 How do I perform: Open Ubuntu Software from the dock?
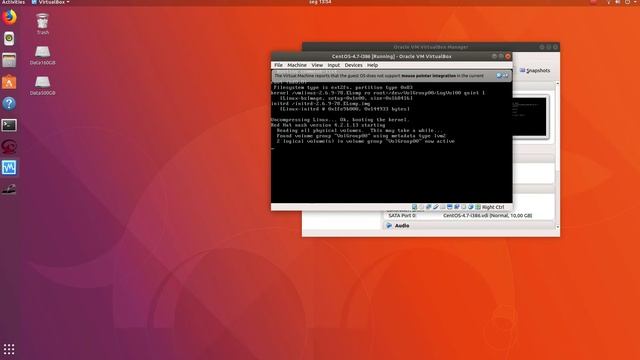pyautogui.click(x=9, y=82)
